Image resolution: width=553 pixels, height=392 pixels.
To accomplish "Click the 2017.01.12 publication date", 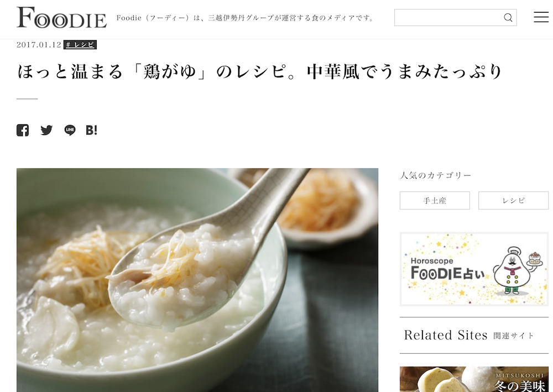I will click(x=39, y=45).
